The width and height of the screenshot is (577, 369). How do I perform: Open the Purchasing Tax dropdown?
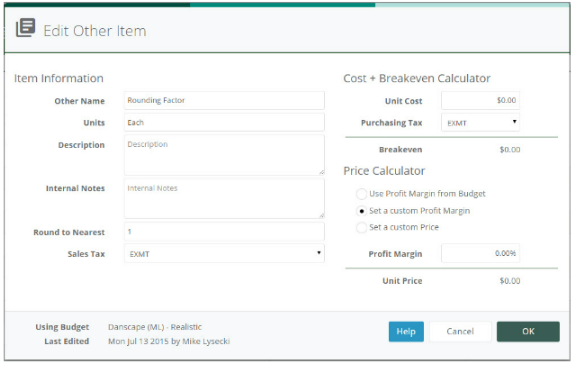480,123
